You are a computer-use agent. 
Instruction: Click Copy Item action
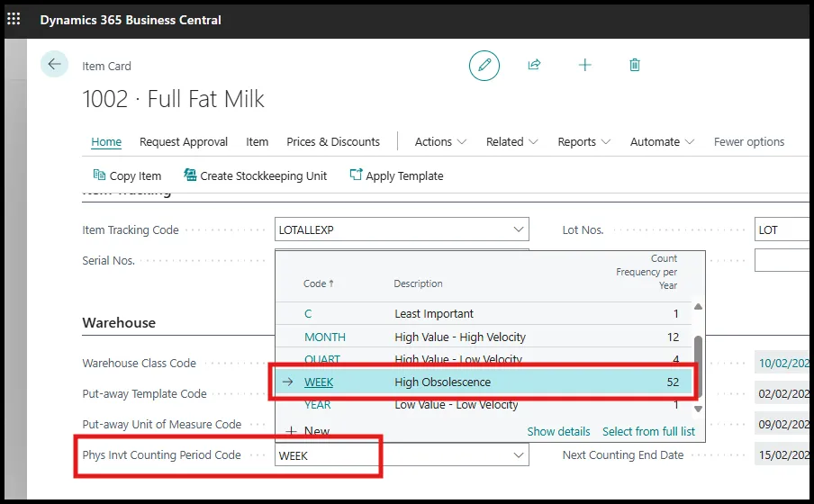[x=127, y=176]
